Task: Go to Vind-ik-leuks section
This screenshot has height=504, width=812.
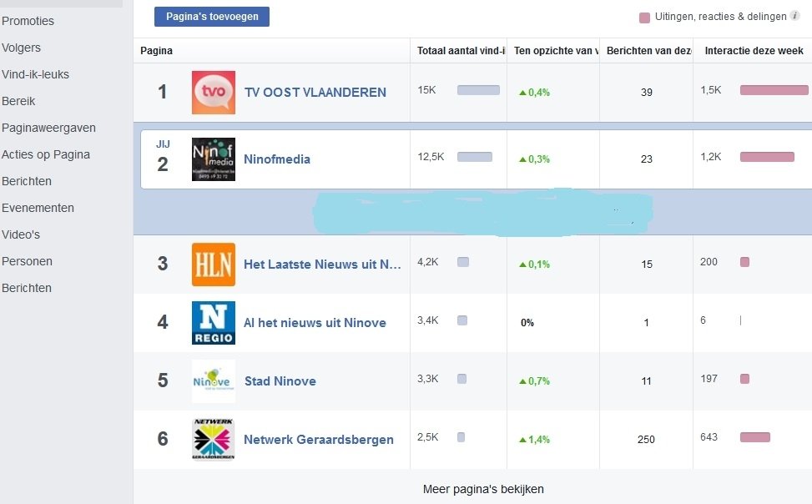Action: point(36,74)
